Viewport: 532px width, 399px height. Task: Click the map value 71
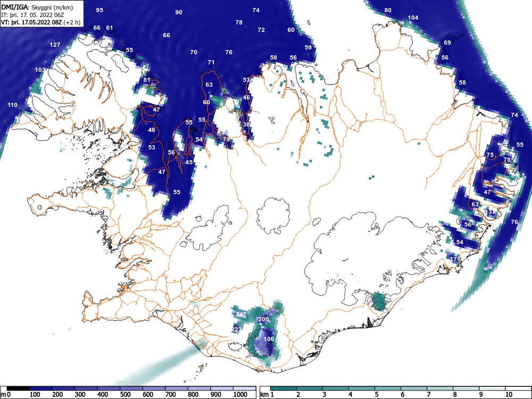[211, 62]
